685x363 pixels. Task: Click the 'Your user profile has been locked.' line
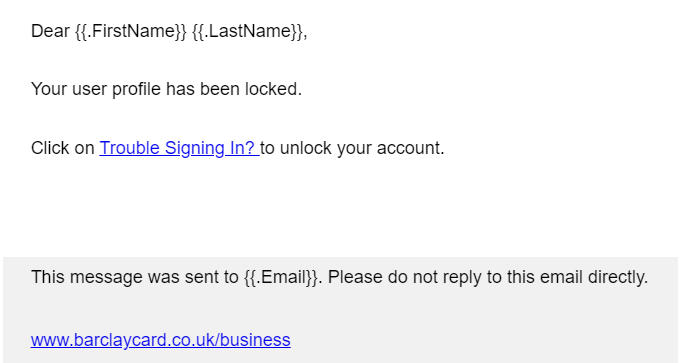166,89
